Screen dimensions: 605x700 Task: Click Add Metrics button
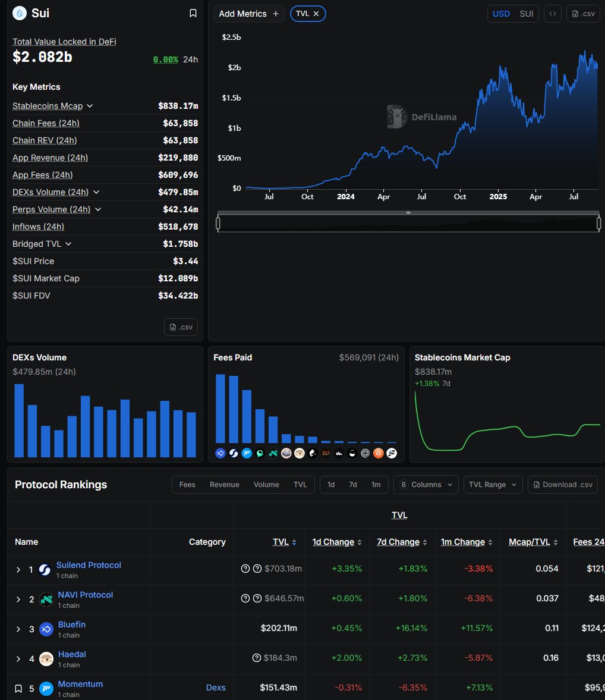(248, 14)
